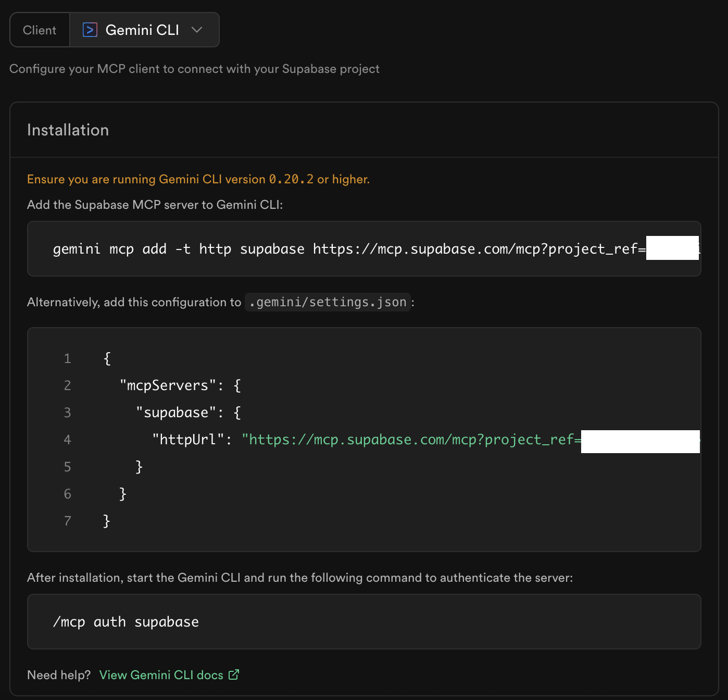Open the Gemini CLI client dropdown label
Viewport: 728px width, 700px height.
click(142, 30)
